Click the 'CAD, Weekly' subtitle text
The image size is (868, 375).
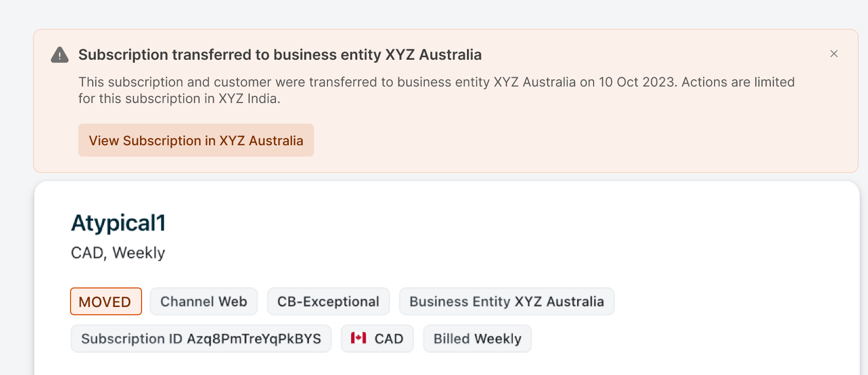coord(118,253)
